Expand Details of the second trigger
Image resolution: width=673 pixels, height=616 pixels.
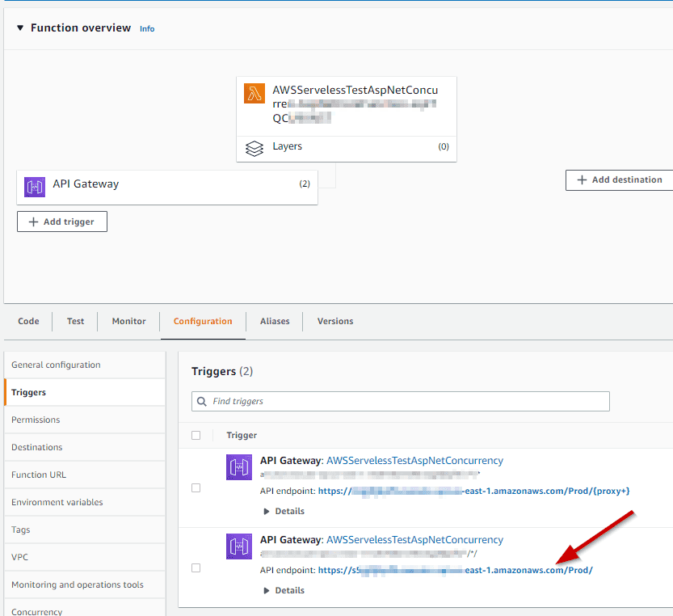tap(284, 591)
